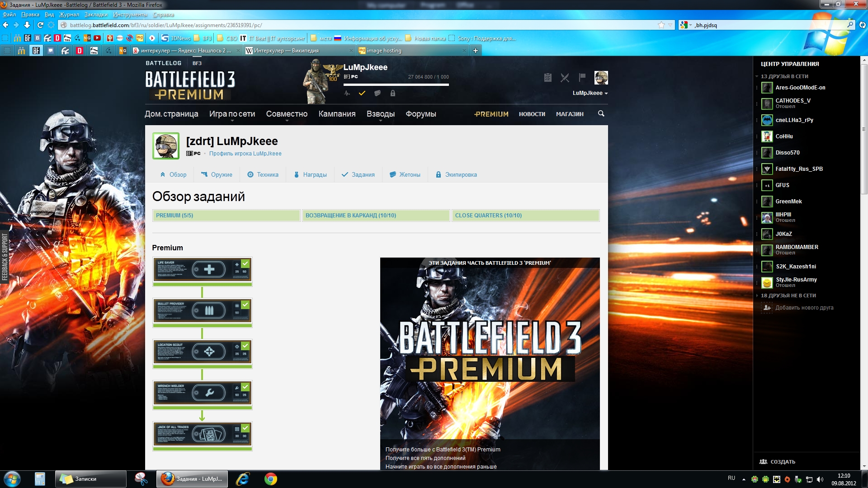Screen dimensions: 868x488
Task: Go to Кампания section
Action: [337, 114]
